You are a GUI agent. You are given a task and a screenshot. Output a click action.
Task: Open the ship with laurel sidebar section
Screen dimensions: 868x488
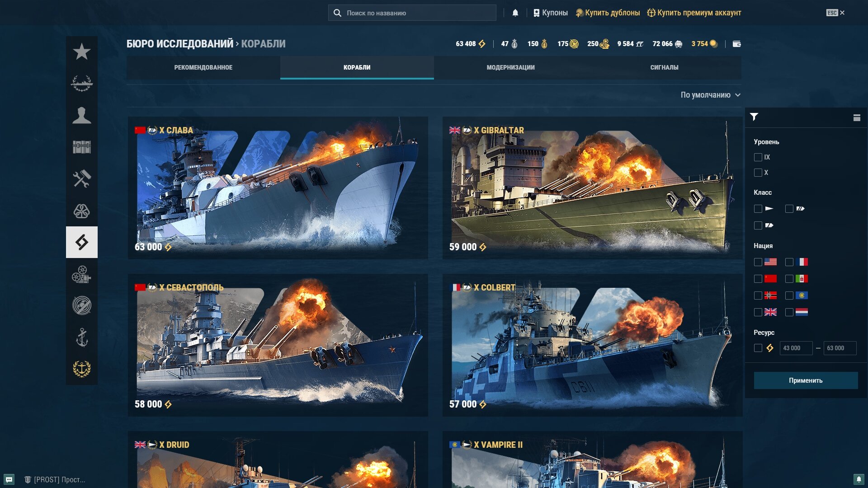coord(82,84)
